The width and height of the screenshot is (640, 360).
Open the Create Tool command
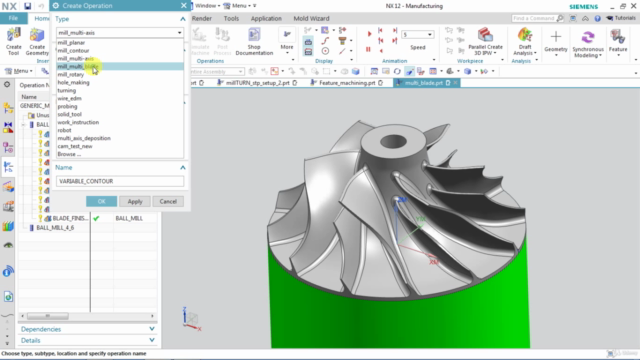coord(13,41)
